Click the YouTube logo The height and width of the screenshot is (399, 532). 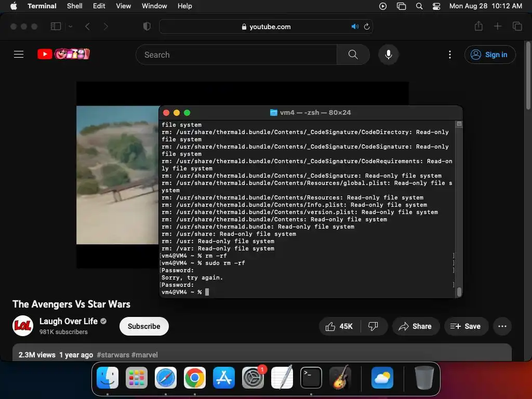(x=63, y=54)
